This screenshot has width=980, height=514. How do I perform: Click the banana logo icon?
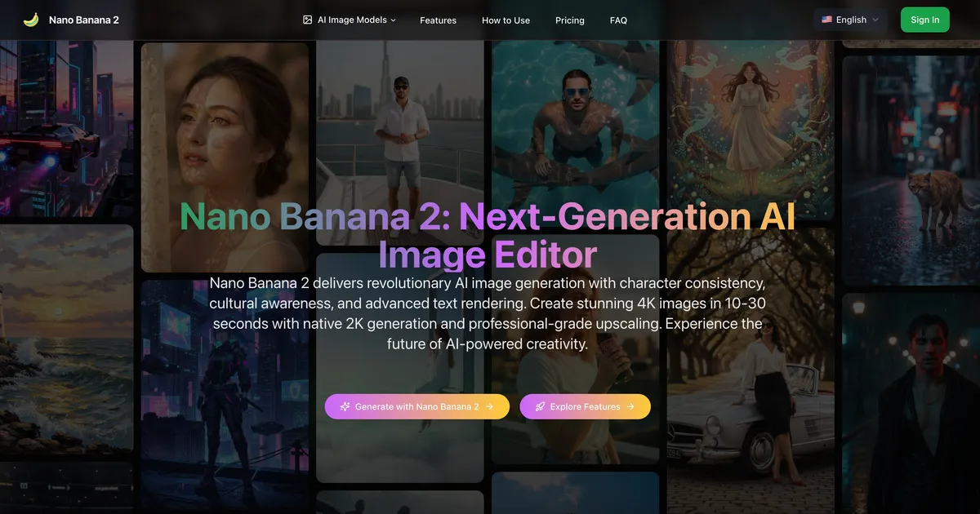click(29, 20)
